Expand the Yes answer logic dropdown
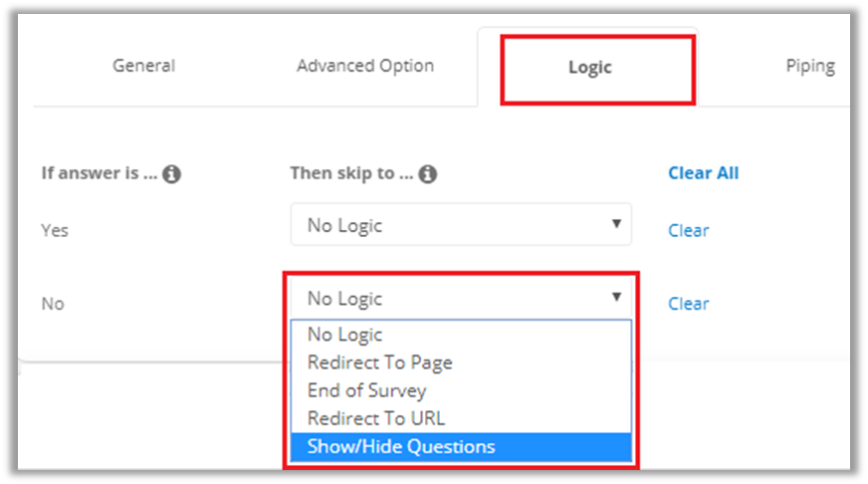 pyautogui.click(x=460, y=225)
